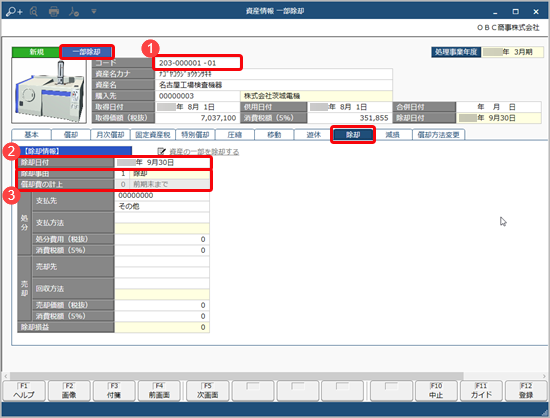Click the F5 次画面 button
This screenshot has width=550, height=418.
(208, 391)
